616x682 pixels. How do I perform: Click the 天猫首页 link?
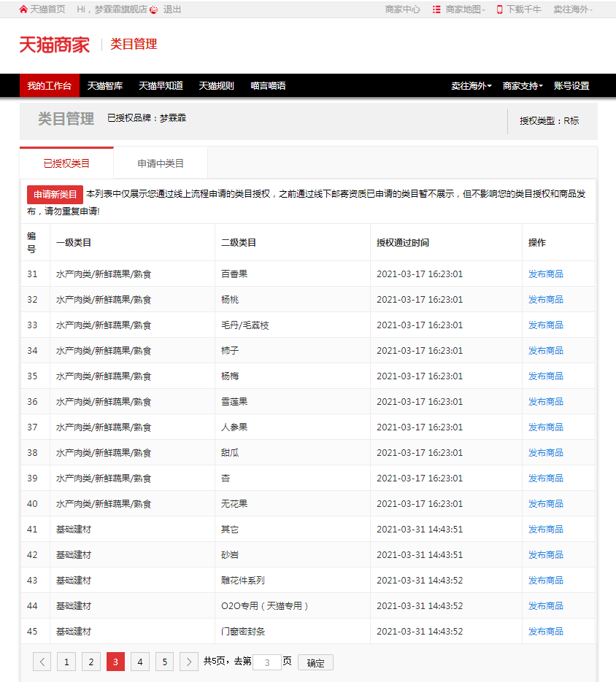point(47,9)
